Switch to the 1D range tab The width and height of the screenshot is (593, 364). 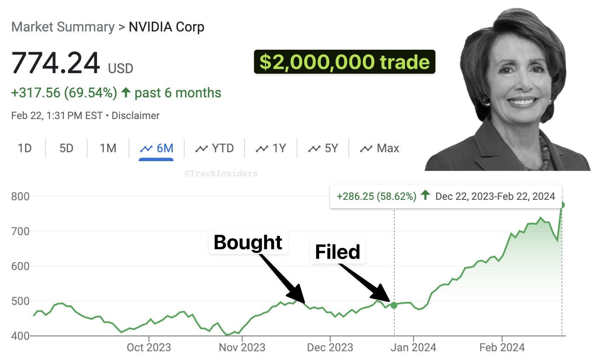point(25,148)
